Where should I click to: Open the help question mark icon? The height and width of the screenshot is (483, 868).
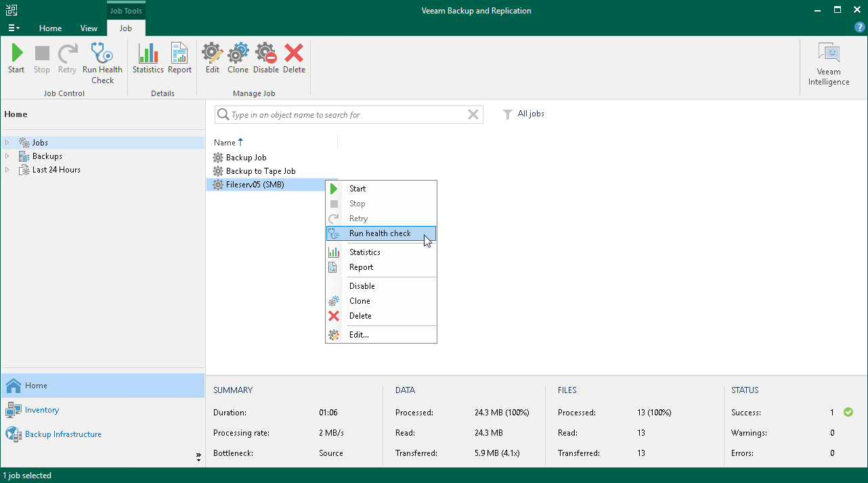[x=860, y=27]
